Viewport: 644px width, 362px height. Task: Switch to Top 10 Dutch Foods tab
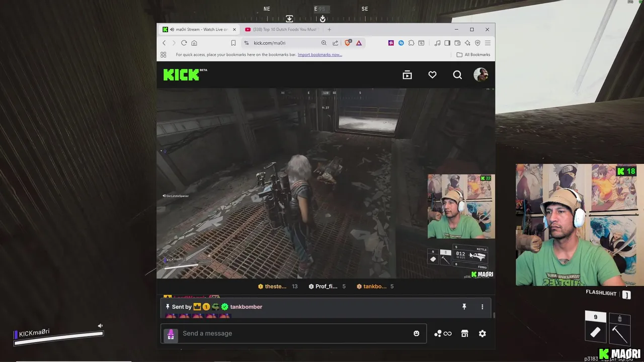(x=282, y=30)
